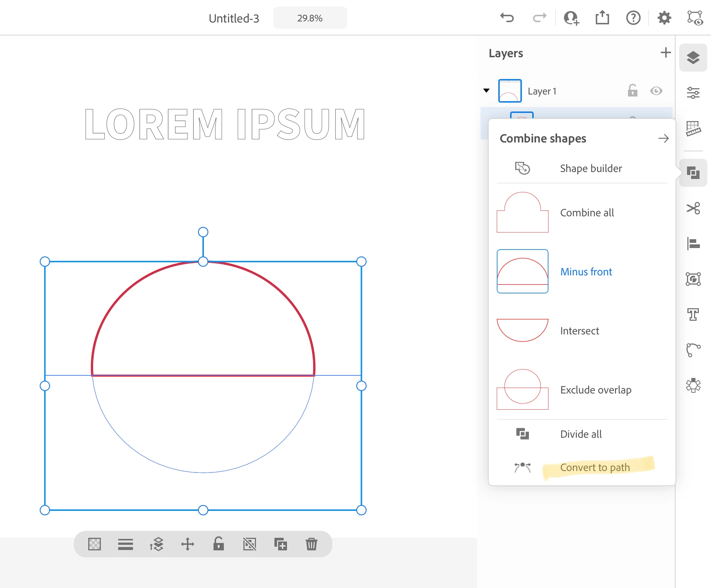Select Exclude overlap option

(x=595, y=390)
